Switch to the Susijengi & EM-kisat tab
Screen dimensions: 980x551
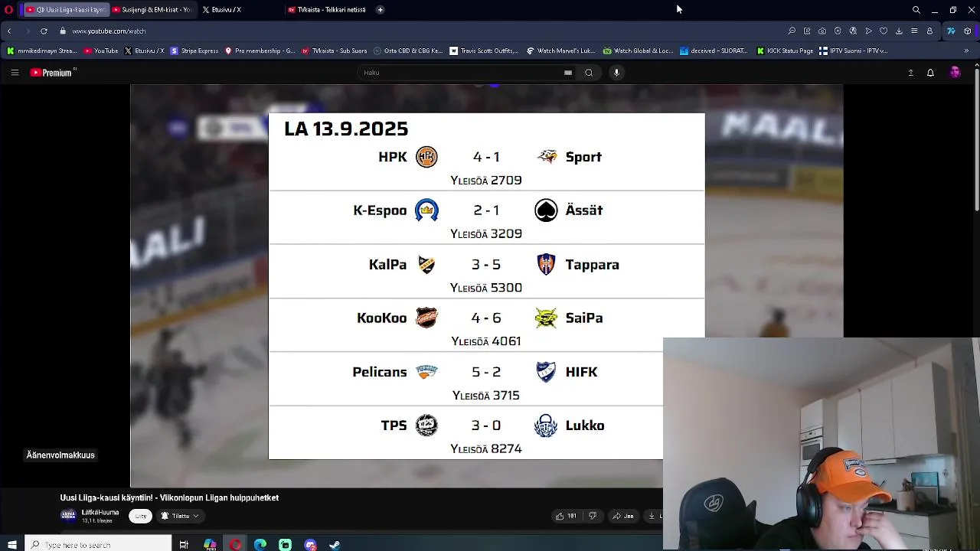(x=152, y=10)
